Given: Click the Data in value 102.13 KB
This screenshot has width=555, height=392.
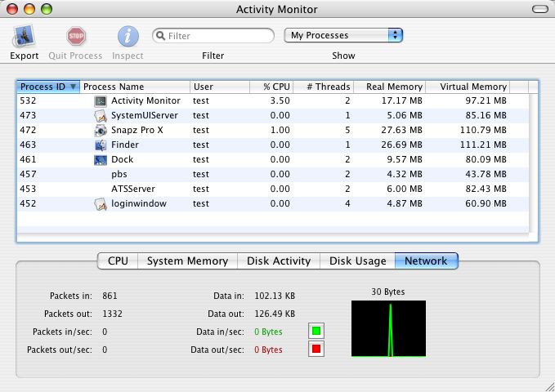Looking at the screenshot, I should coord(275,296).
